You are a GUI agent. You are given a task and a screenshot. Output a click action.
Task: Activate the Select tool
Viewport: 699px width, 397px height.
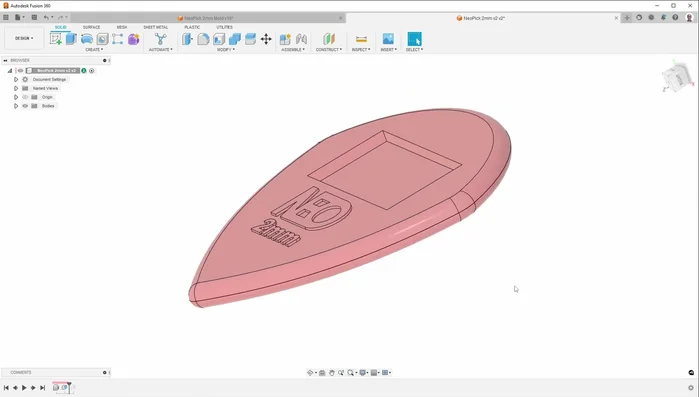414,39
